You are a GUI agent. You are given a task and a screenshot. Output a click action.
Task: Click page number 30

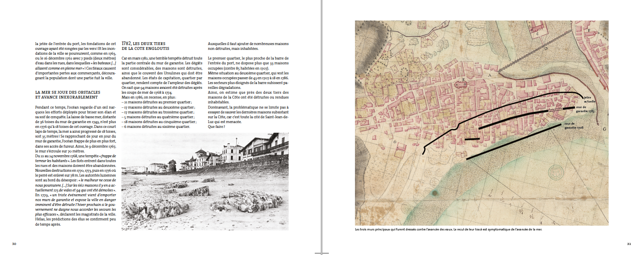tap(14, 244)
